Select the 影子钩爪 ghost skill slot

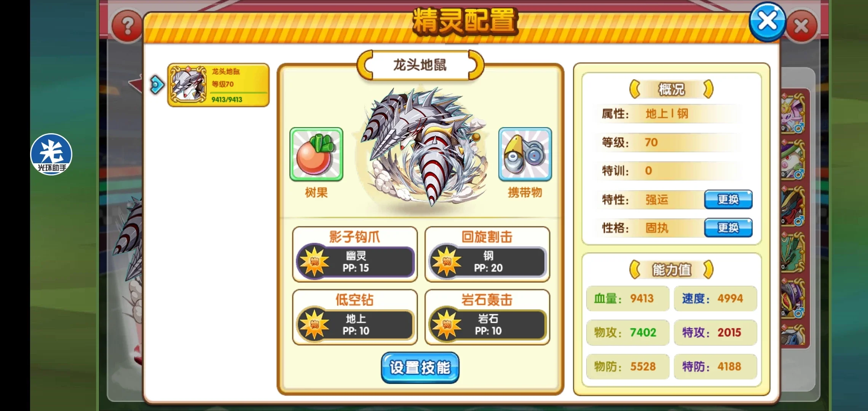pyautogui.click(x=355, y=254)
